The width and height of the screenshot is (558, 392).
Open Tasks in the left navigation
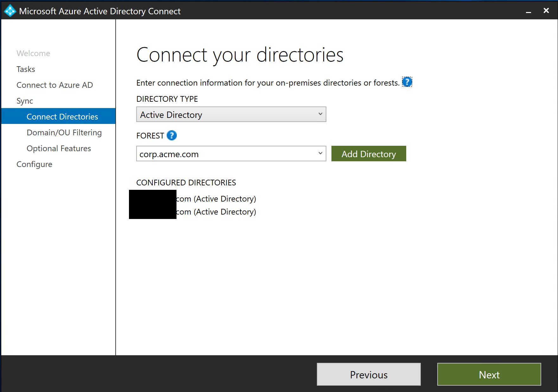point(26,69)
